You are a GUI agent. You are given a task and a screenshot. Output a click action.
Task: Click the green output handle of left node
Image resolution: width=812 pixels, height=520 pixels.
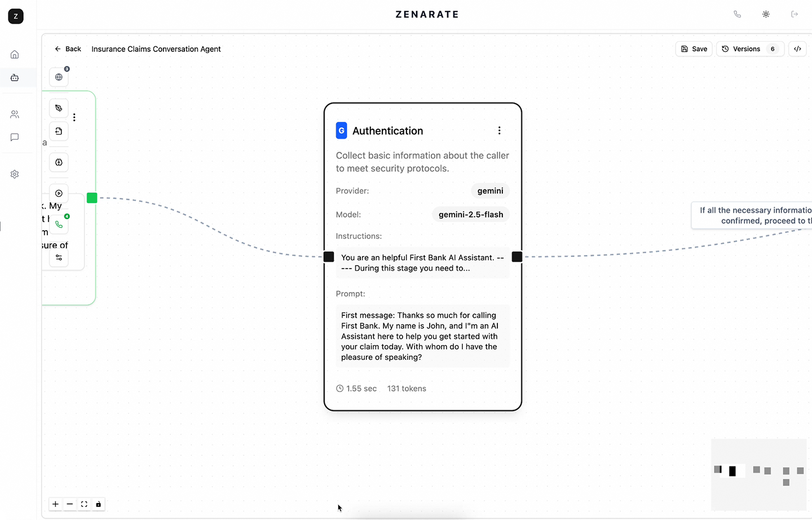[x=92, y=198]
